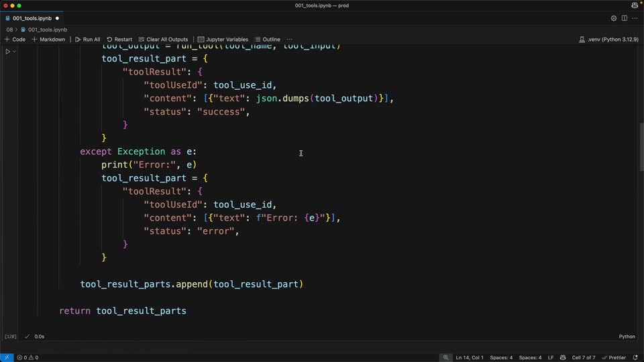Open remote window indicator in status bar
This screenshot has height=362, width=644.
(7, 357)
